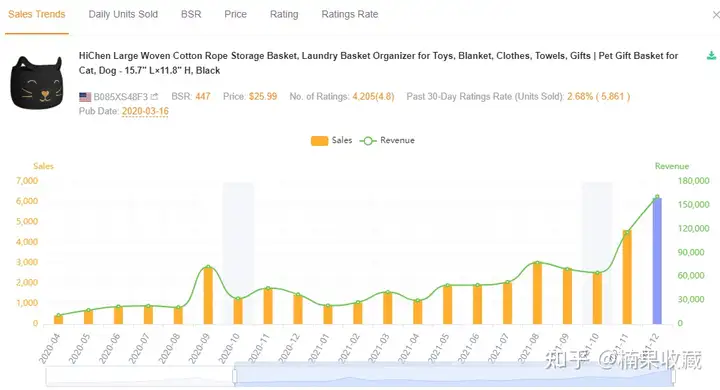This screenshot has width=720, height=390.
Task: Switch to Daily Units Sold tab
Action: (123, 14)
